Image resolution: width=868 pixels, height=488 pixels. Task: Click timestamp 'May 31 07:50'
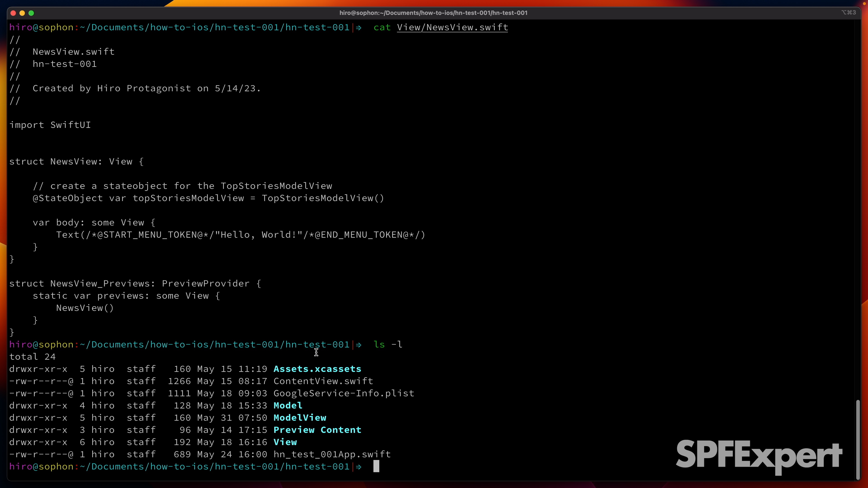tap(232, 418)
